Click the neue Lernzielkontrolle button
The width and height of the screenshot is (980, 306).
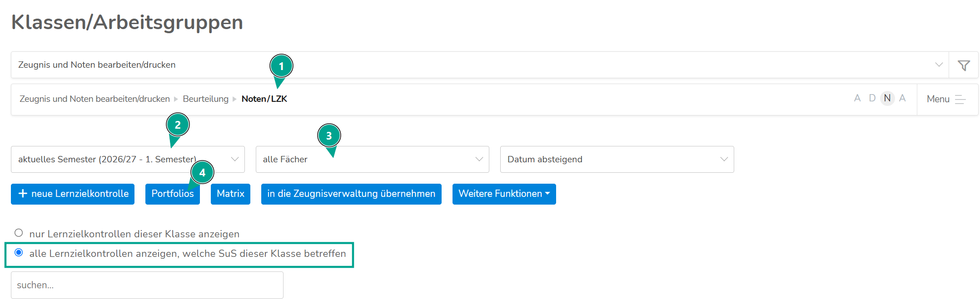coord(73,194)
